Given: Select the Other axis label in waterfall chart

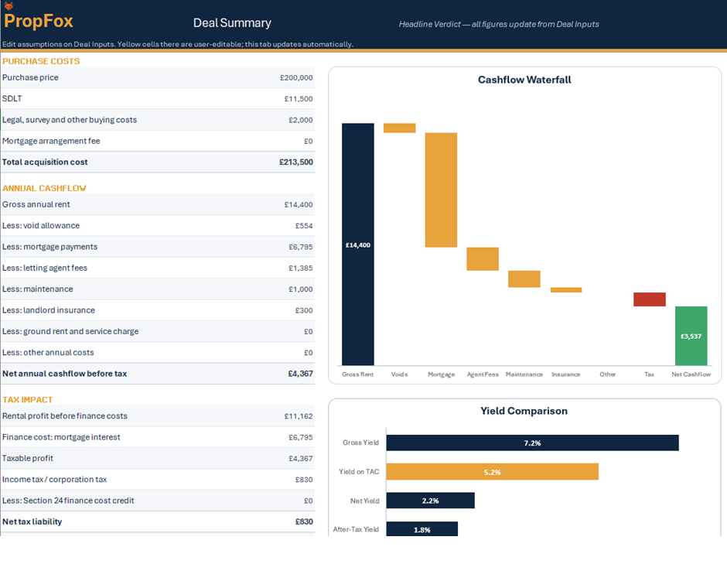Looking at the screenshot, I should coord(608,374).
